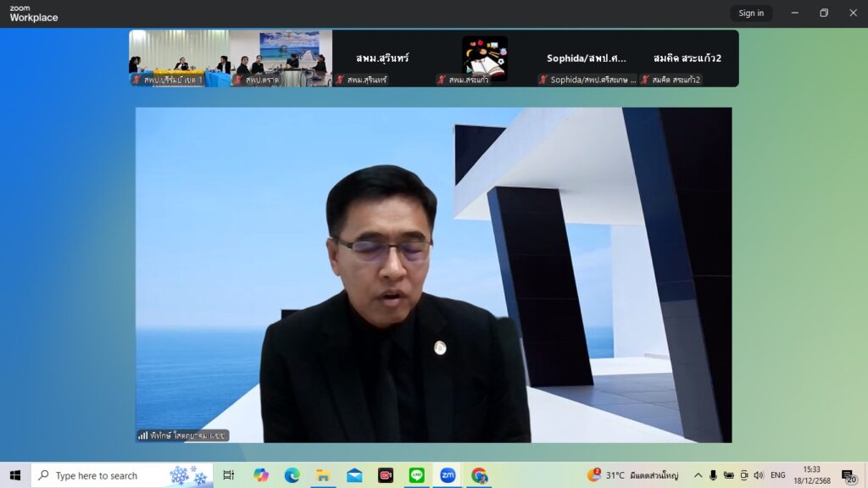The width and height of the screenshot is (868, 488).
Task: Open File Explorer from the taskbar
Action: click(323, 475)
